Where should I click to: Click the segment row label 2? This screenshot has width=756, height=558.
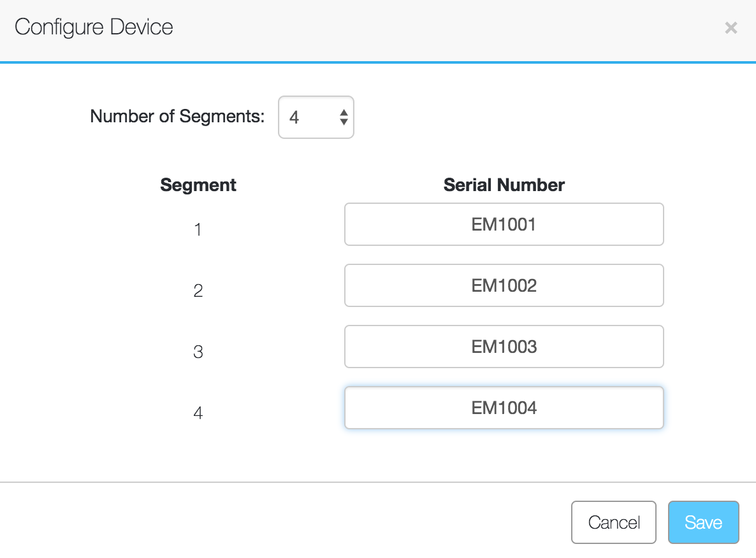pos(198,291)
